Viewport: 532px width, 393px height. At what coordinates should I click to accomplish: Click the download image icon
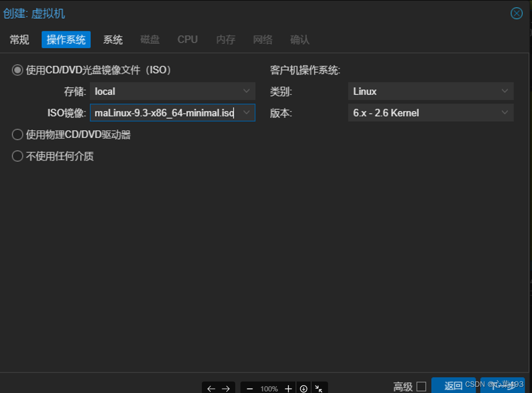click(304, 389)
